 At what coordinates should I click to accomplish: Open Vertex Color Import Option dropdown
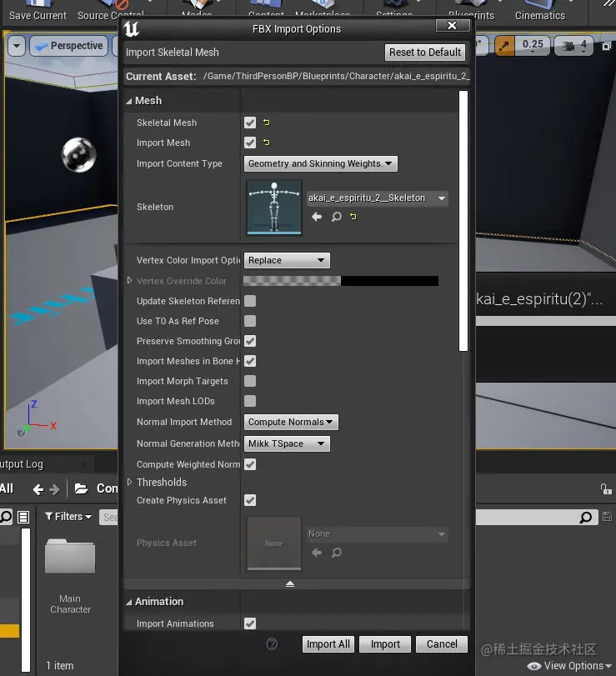click(x=287, y=260)
